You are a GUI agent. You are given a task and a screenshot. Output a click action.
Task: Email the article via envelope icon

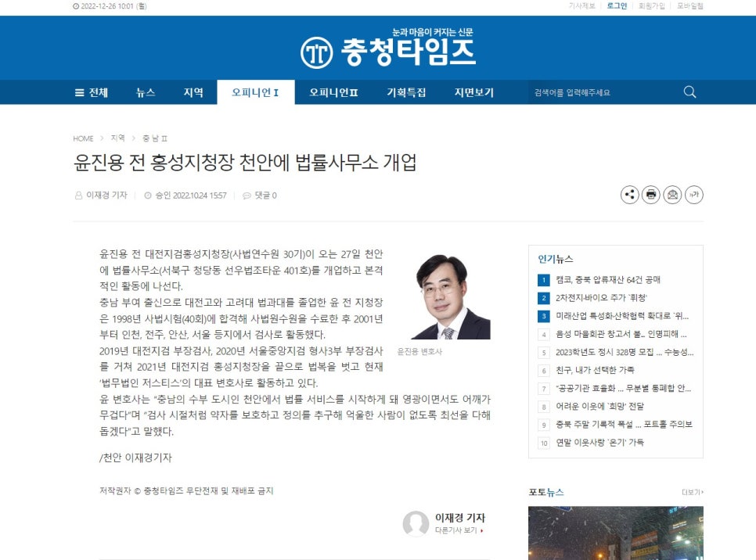click(x=672, y=195)
